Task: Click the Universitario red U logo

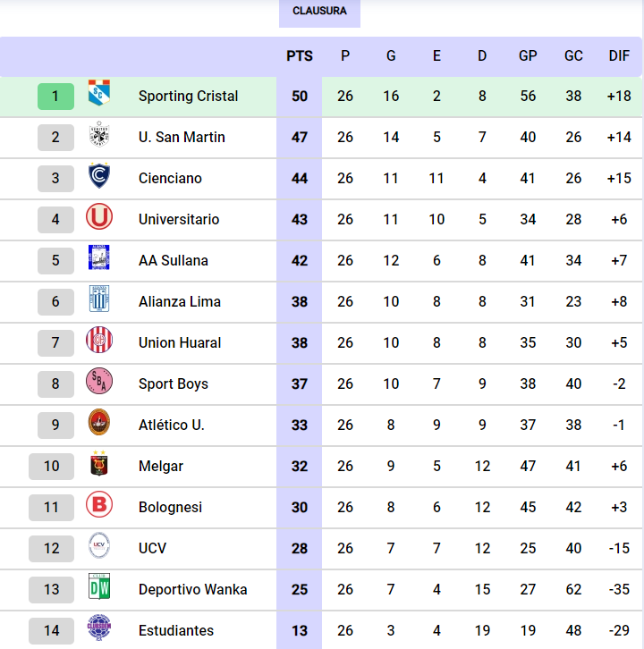Action: [x=99, y=218]
